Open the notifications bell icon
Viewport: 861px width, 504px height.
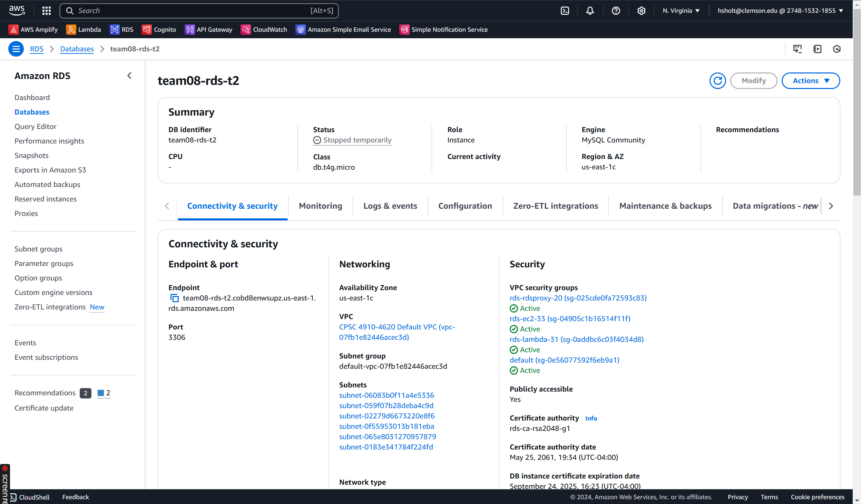(x=590, y=11)
